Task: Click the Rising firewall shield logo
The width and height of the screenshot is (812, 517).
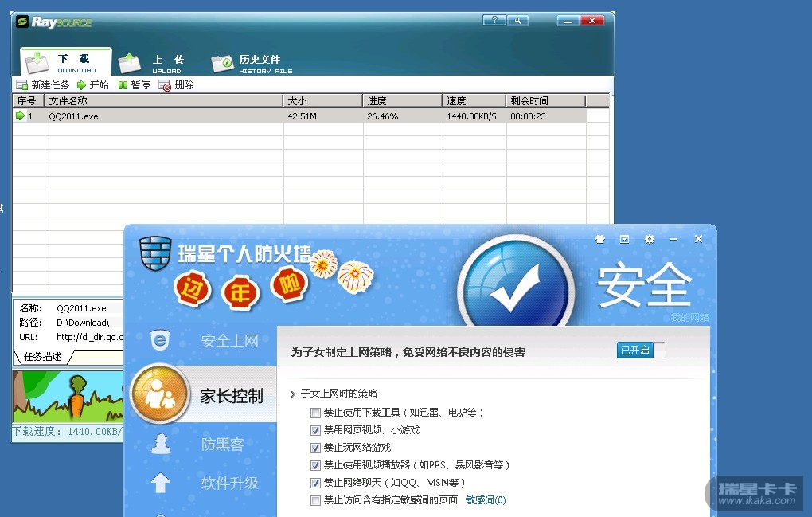Action: point(155,253)
